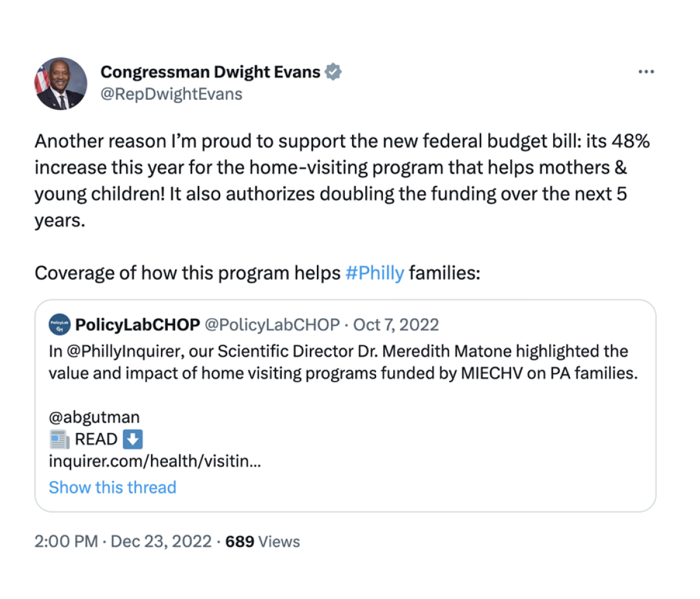Click the blue down-arrow emoji
Image resolution: width=700 pixels, height=599 pixels.
pos(132,439)
